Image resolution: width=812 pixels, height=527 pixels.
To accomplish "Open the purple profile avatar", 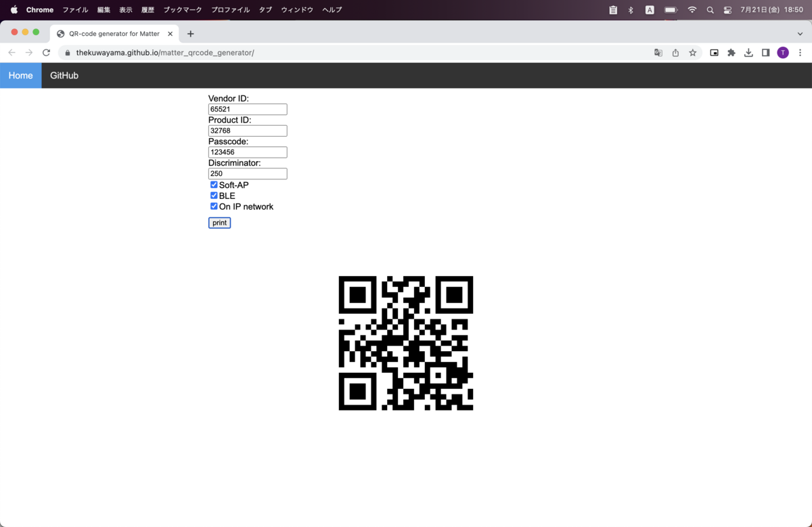I will pyautogui.click(x=783, y=53).
